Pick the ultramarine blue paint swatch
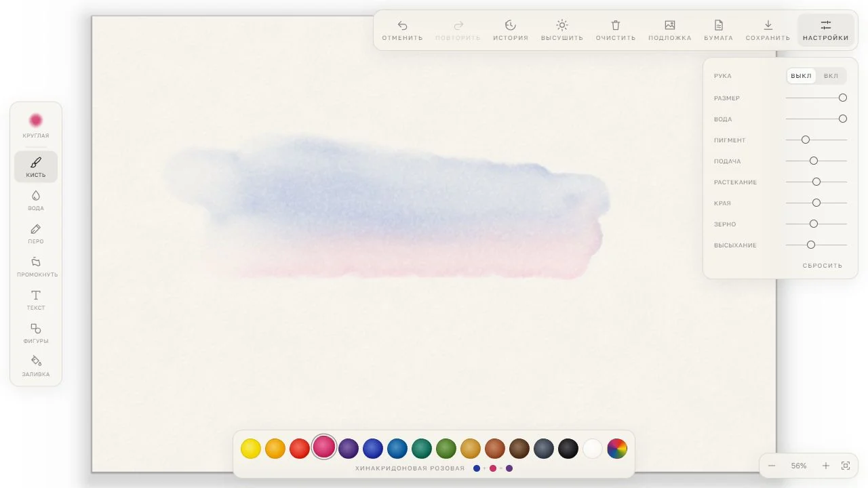 373,449
